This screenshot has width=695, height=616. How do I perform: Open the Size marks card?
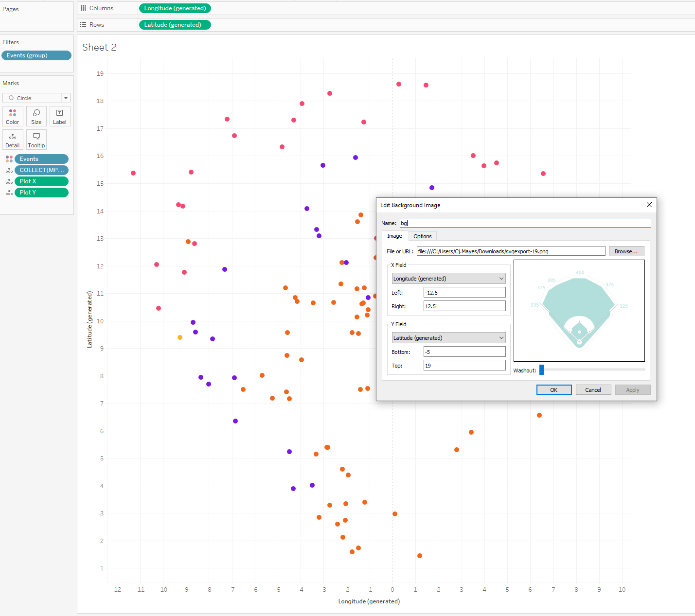[36, 117]
